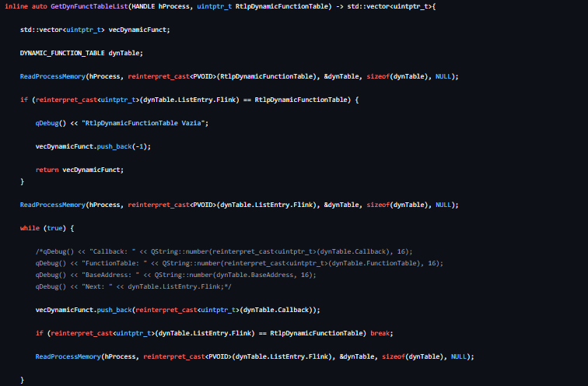The image size is (588, 386).
Task: Click the commented "Next: " string
Action: [x=97, y=286]
